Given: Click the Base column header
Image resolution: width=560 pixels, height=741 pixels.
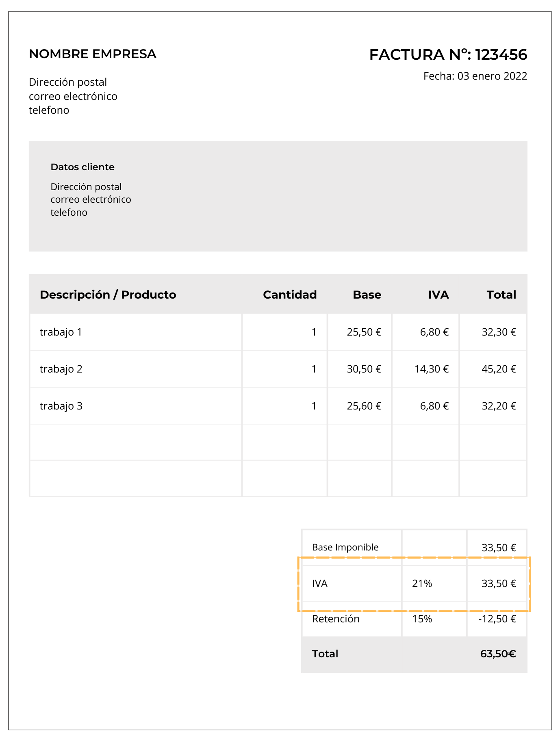Looking at the screenshot, I should pos(367,295).
